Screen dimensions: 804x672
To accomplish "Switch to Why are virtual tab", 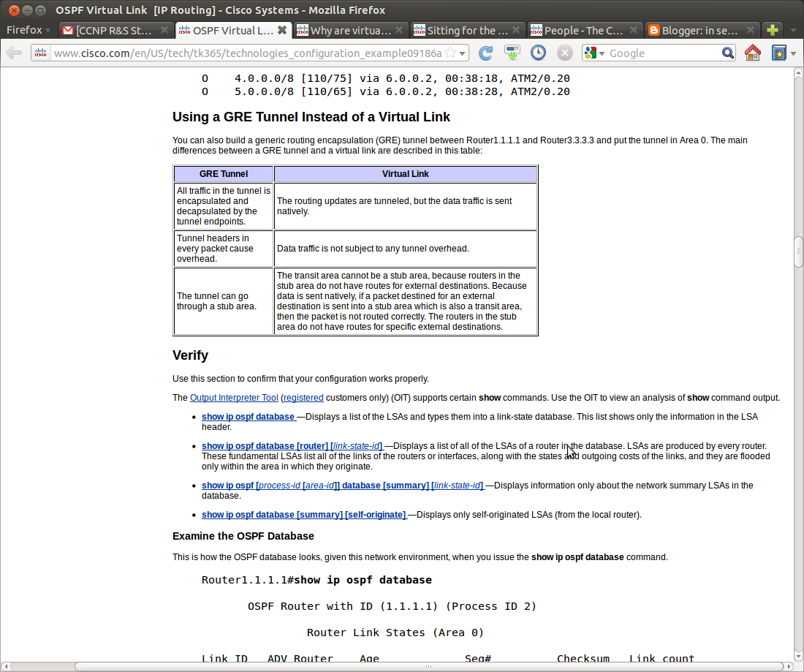I will [x=352, y=30].
